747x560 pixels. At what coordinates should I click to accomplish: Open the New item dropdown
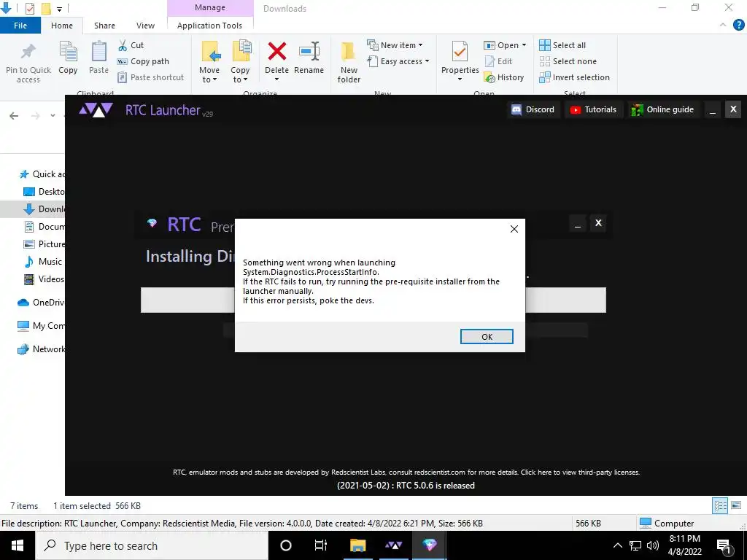[x=395, y=45]
